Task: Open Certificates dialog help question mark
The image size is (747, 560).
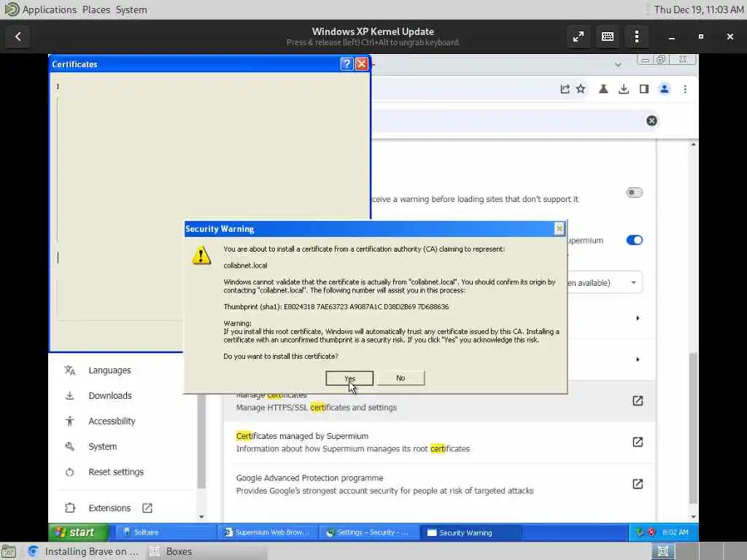Action: pyautogui.click(x=347, y=64)
